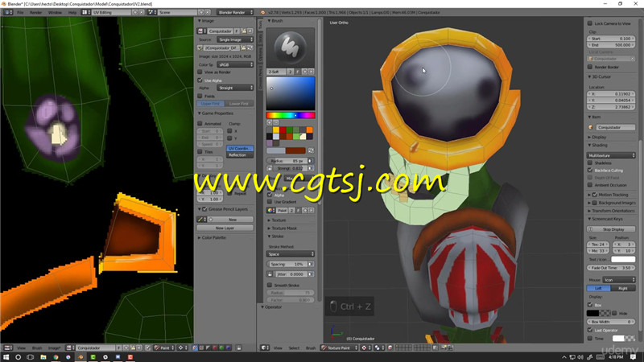Select the Right mouse button option
The image size is (644, 362).
[623, 288]
